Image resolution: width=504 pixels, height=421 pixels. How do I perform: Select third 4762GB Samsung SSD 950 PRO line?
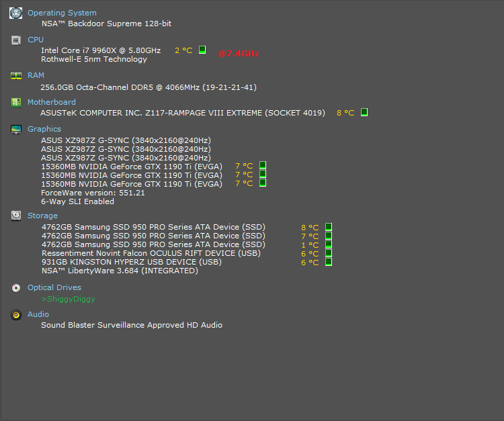[153, 244]
